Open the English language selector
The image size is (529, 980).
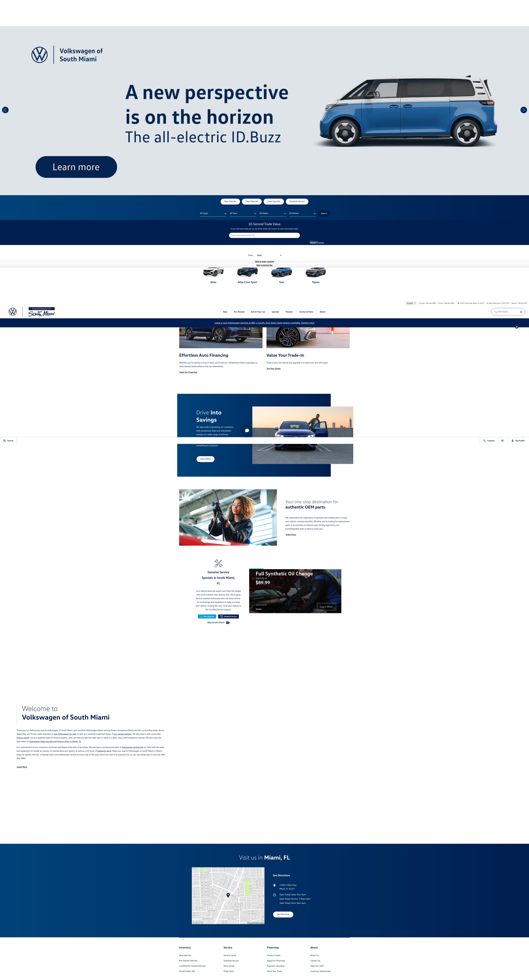(411, 303)
